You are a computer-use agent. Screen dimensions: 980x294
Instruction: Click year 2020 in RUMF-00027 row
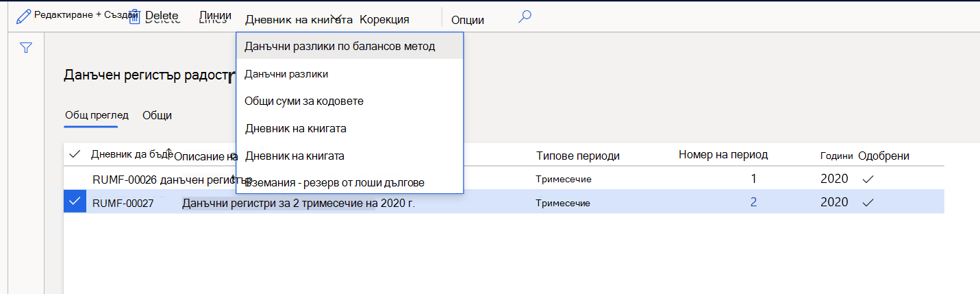(834, 203)
